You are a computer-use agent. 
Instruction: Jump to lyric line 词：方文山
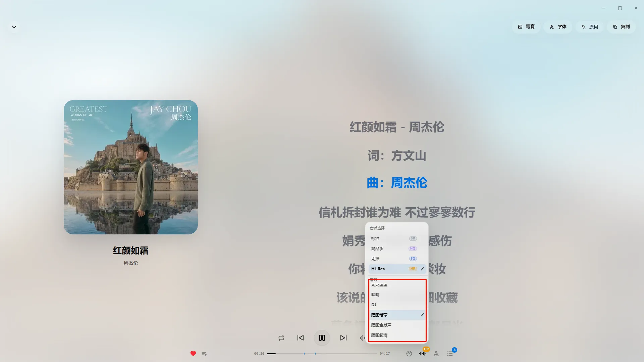click(397, 156)
